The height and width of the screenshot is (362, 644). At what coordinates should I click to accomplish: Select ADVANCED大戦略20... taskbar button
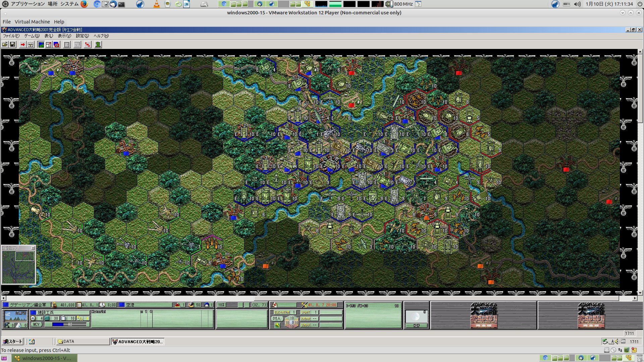pos(138,342)
